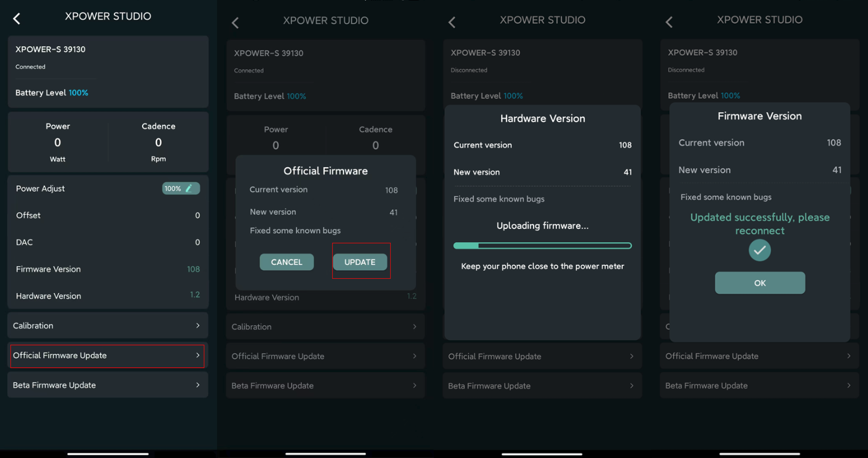868x458 pixels.
Task: Select the DAC row showing value 0
Action: coord(108,242)
